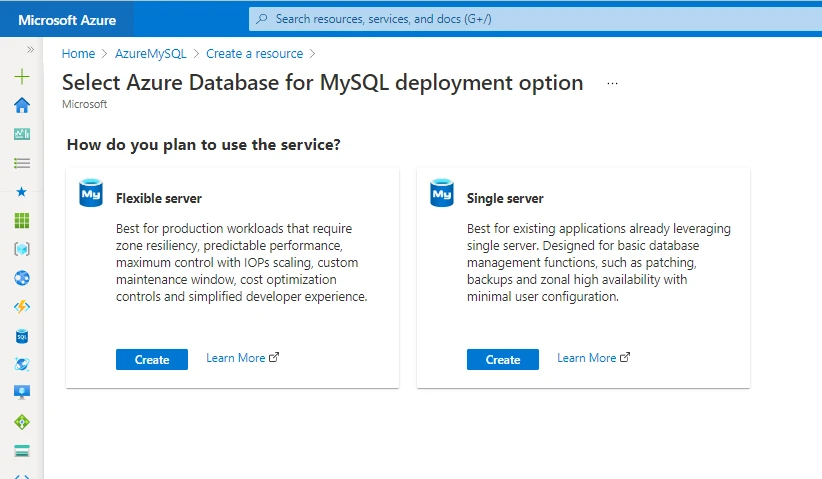
Task: Go to Home breadcrumb link
Action: [78, 53]
